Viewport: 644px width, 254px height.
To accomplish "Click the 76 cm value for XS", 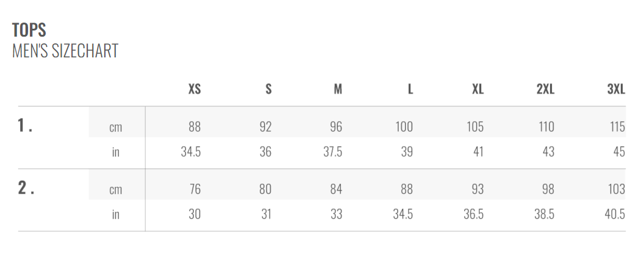I will pos(195,189).
